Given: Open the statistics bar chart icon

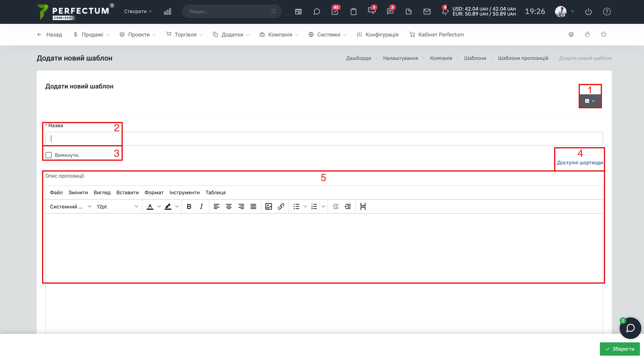Looking at the screenshot, I should coord(168,11).
